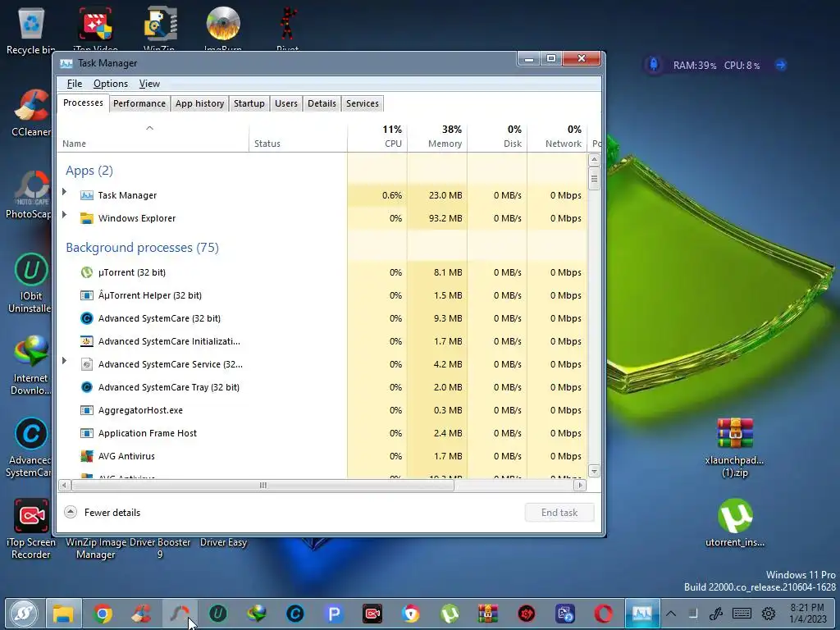Click Task Manager taskbar button
The height and width of the screenshot is (630, 840).
click(x=641, y=614)
